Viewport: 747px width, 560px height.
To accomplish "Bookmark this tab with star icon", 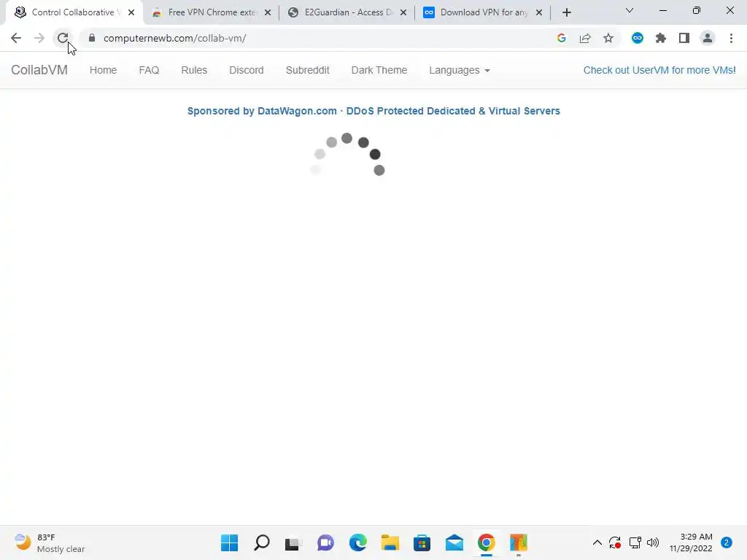I will pyautogui.click(x=608, y=38).
